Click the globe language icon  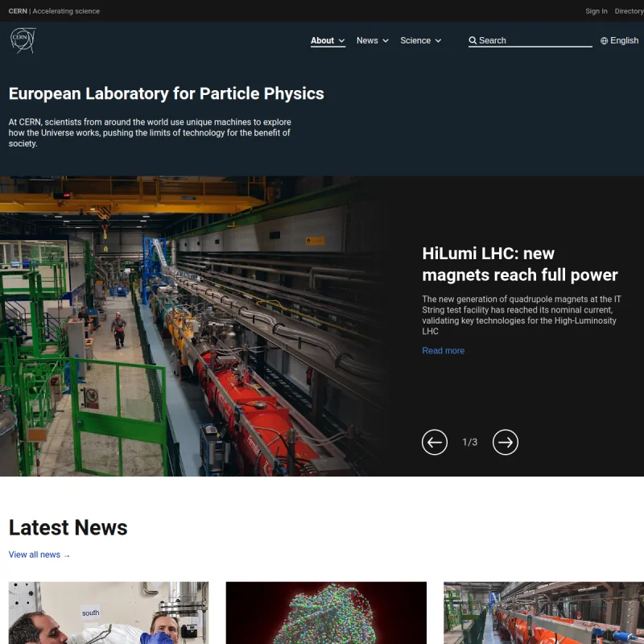604,41
